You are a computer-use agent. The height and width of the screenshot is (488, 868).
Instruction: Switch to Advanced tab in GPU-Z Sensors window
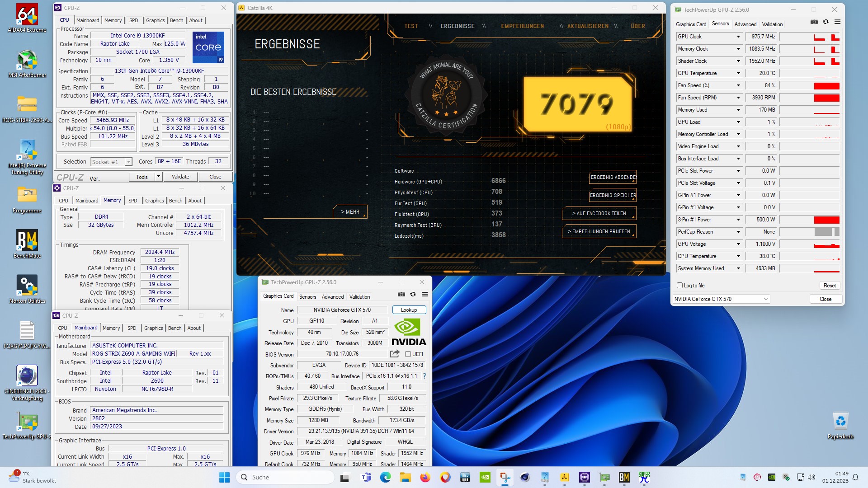pos(745,24)
